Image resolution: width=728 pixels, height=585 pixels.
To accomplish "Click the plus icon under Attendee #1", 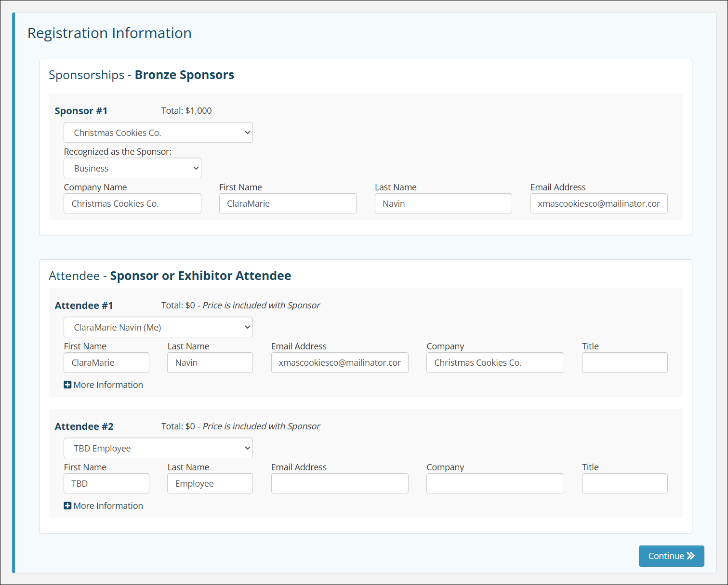I will click(x=67, y=385).
